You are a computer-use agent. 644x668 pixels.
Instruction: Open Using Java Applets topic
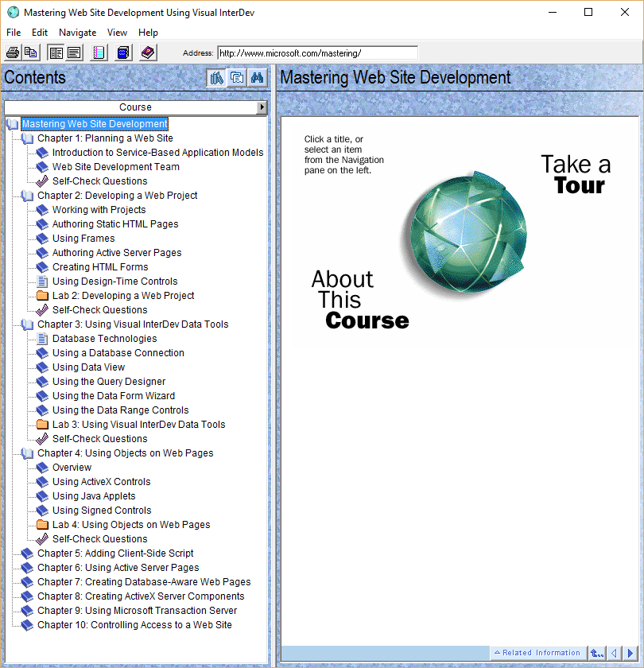click(x=94, y=496)
